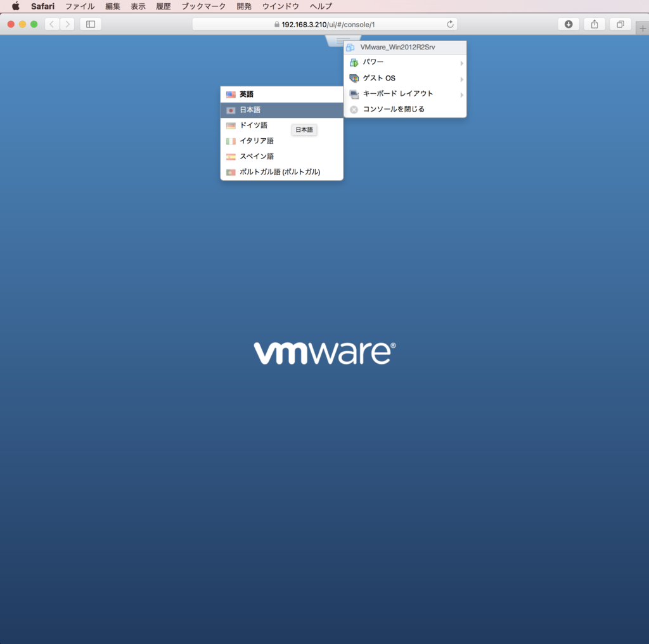The width and height of the screenshot is (649, 644).
Task: Open the ヘルプ menu
Action: pos(321,6)
